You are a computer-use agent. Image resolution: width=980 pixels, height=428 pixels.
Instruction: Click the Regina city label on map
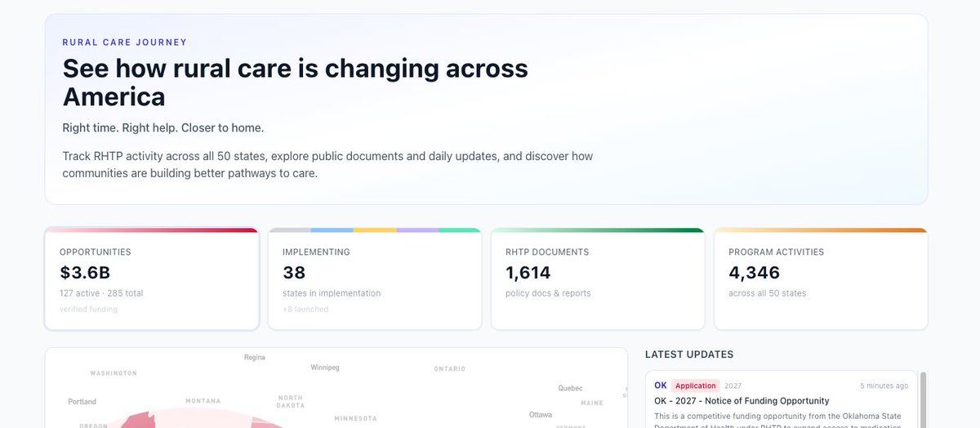click(255, 357)
